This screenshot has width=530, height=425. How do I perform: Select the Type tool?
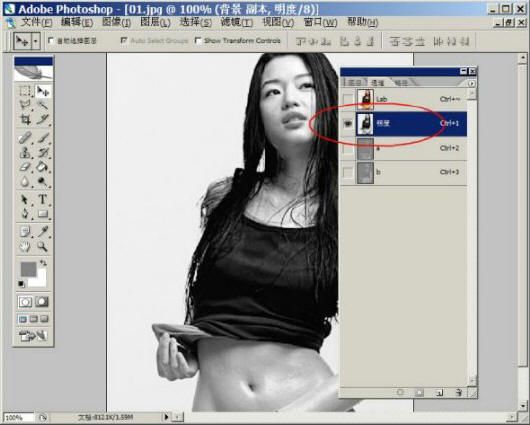43,199
